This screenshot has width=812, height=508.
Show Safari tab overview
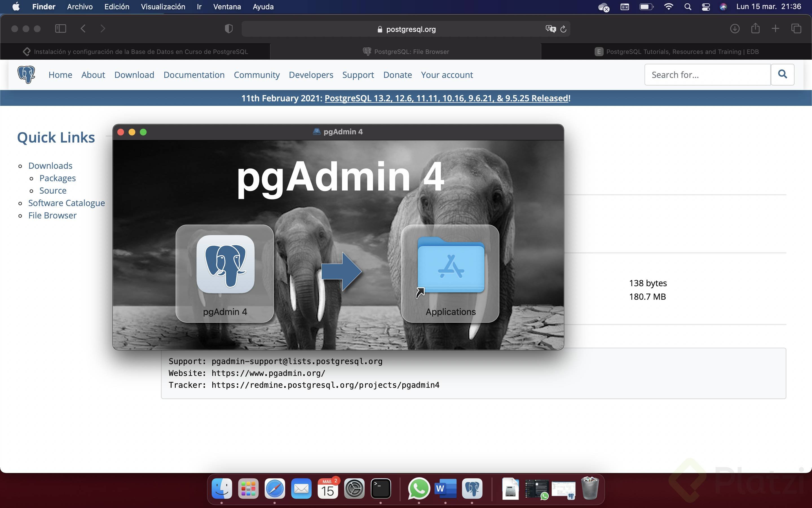coord(796,29)
